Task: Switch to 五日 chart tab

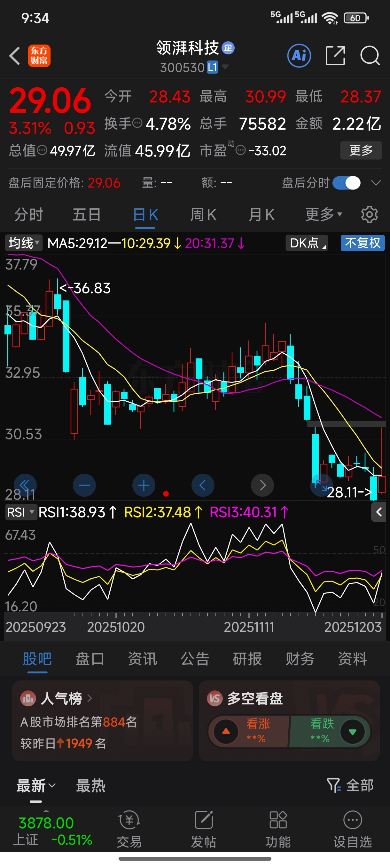Action: point(87,215)
